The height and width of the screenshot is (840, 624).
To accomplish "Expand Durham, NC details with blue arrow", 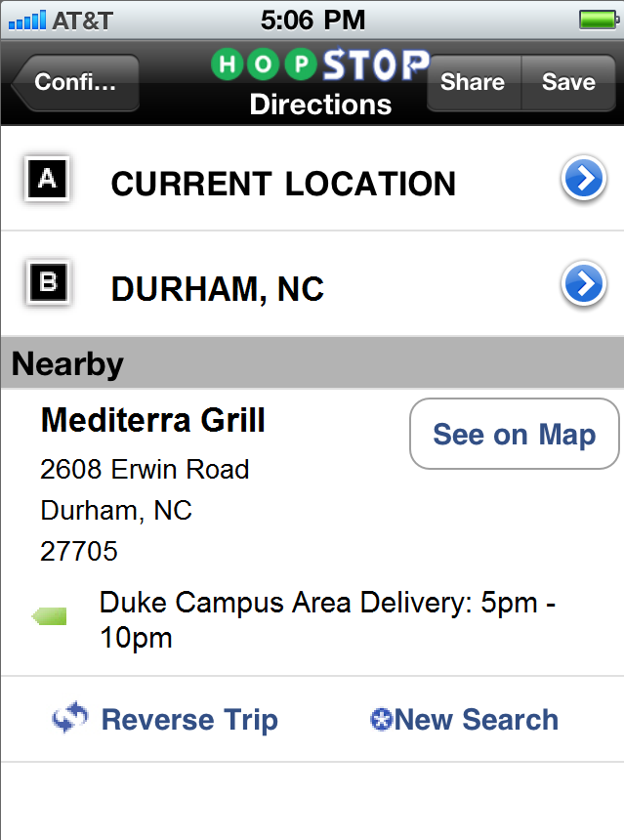I will click(583, 284).
